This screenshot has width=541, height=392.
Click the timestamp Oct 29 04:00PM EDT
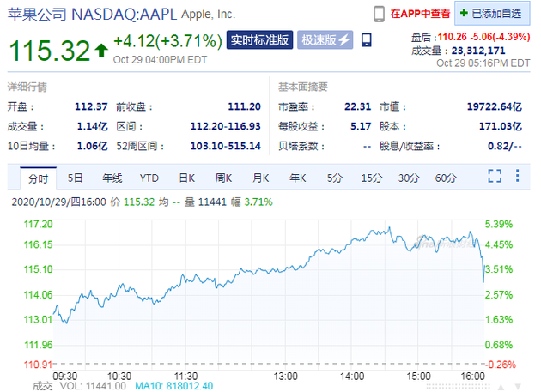[x=160, y=60]
